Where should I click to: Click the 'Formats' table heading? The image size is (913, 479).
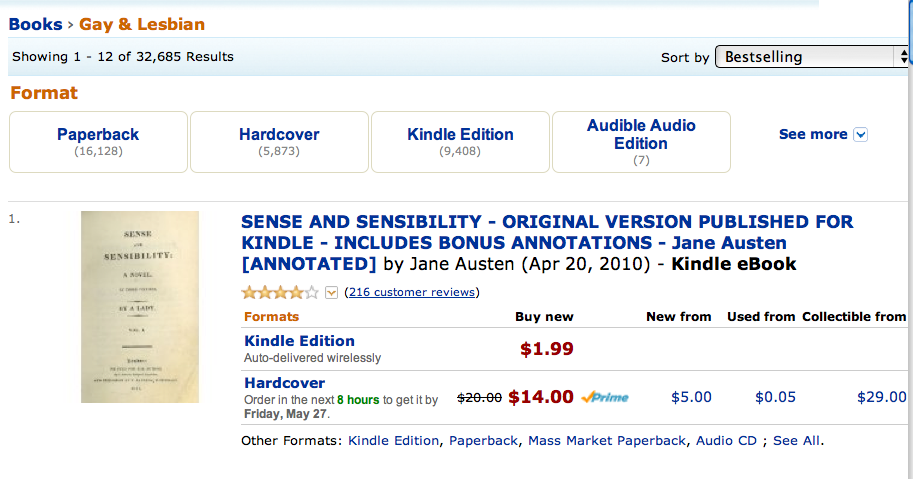click(271, 317)
